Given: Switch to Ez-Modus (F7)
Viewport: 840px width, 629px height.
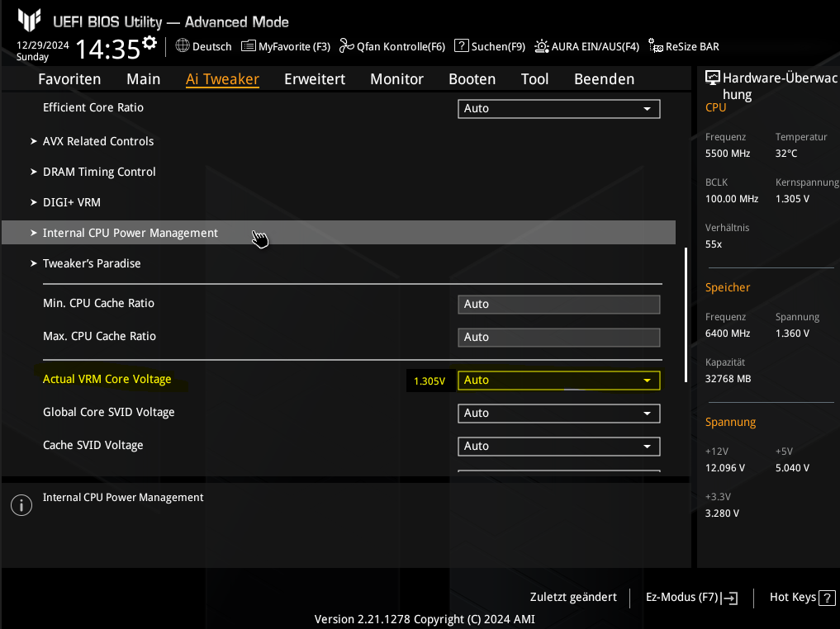Looking at the screenshot, I should tap(691, 598).
